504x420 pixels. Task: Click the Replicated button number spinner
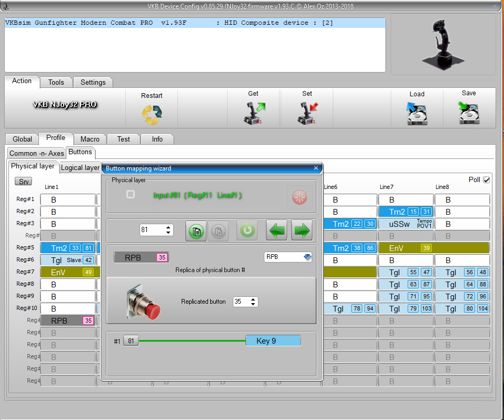pos(245,302)
